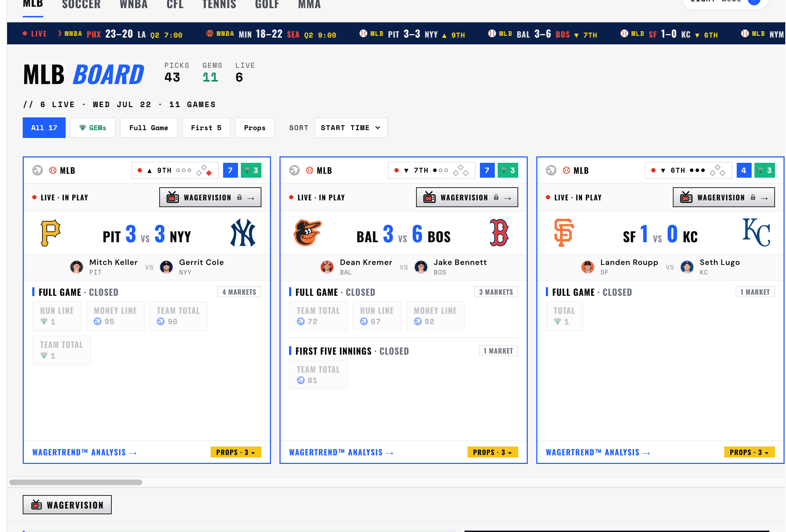This screenshot has height=532, width=786.
Task: Open WagerTrend Analysis for SF vs KC
Action: point(598,453)
